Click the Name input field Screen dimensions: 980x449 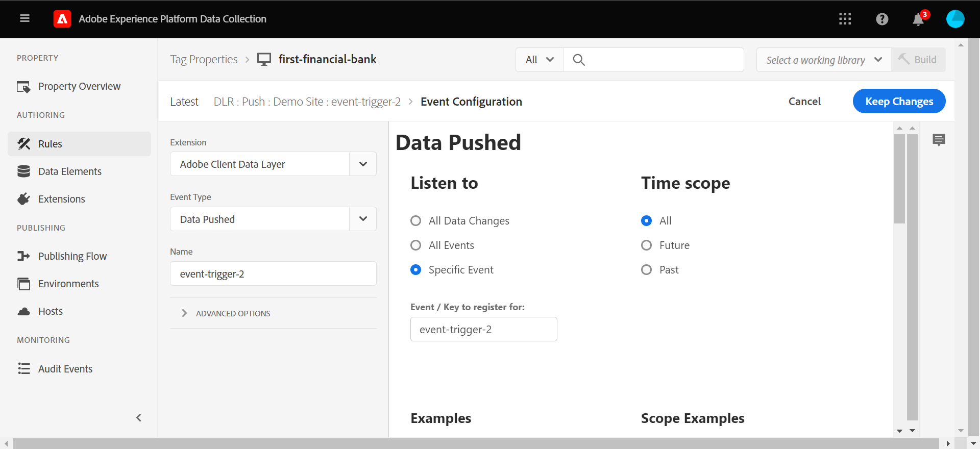[273, 273]
